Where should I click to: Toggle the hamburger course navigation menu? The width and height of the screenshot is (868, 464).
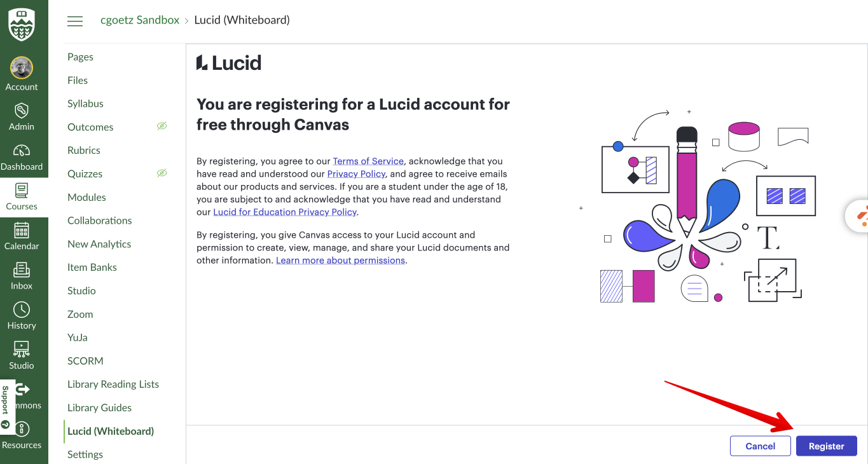[75, 21]
